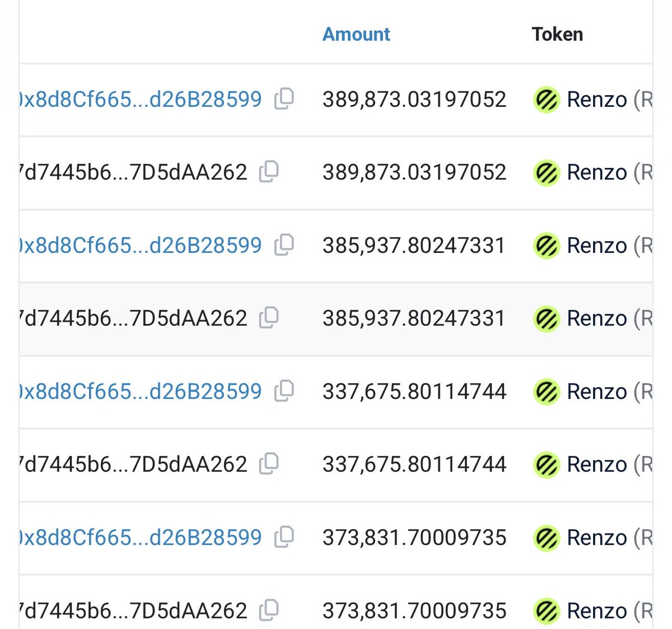Click Renzo token logo in 0x8d8Cf665 row, 373,831.70009735

[547, 538]
